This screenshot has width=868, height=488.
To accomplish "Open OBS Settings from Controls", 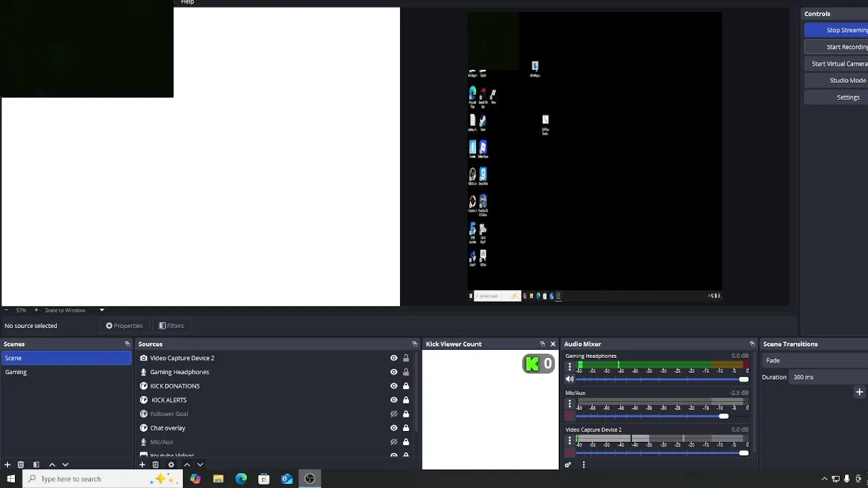I will [836, 97].
